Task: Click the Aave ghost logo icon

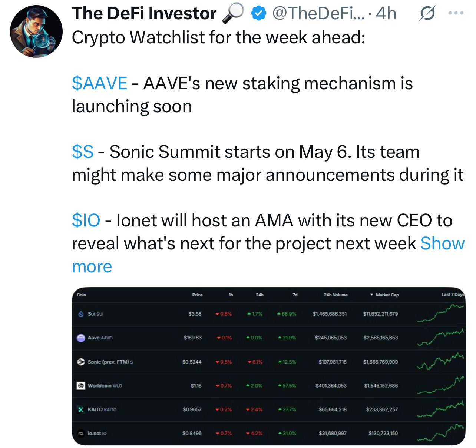Action: (x=81, y=338)
